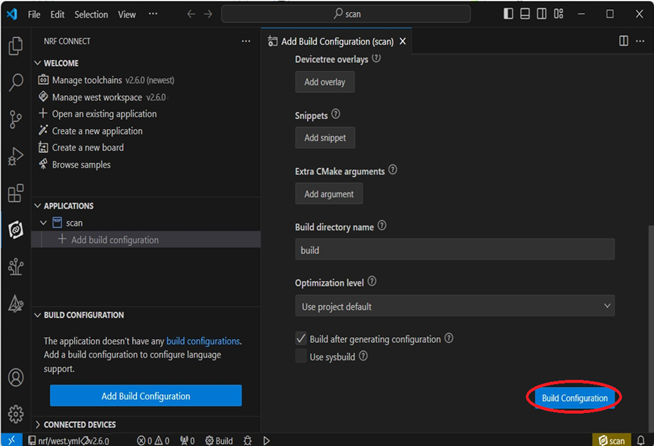Open nRF Connect view in activity bar
The image size is (654, 446).
[x=15, y=230]
